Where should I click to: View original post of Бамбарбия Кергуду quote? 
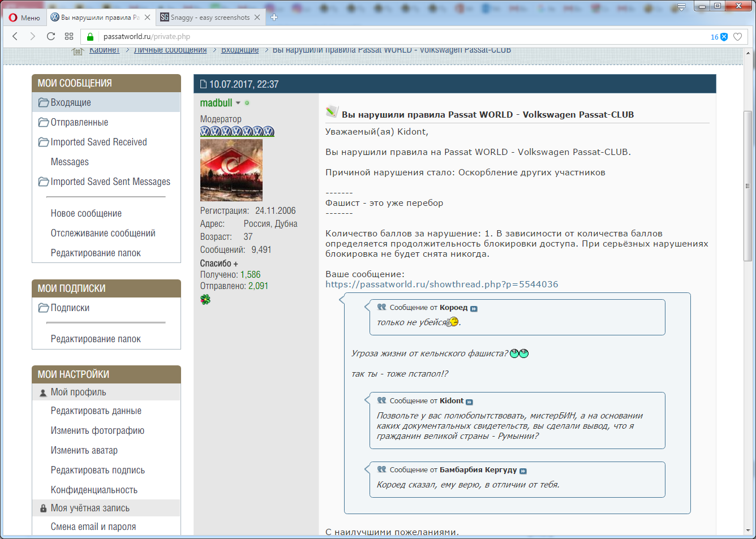(x=523, y=471)
